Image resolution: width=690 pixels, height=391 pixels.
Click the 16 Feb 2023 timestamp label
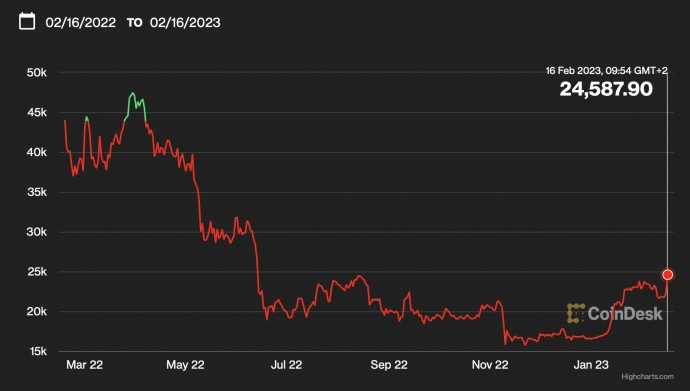point(606,70)
